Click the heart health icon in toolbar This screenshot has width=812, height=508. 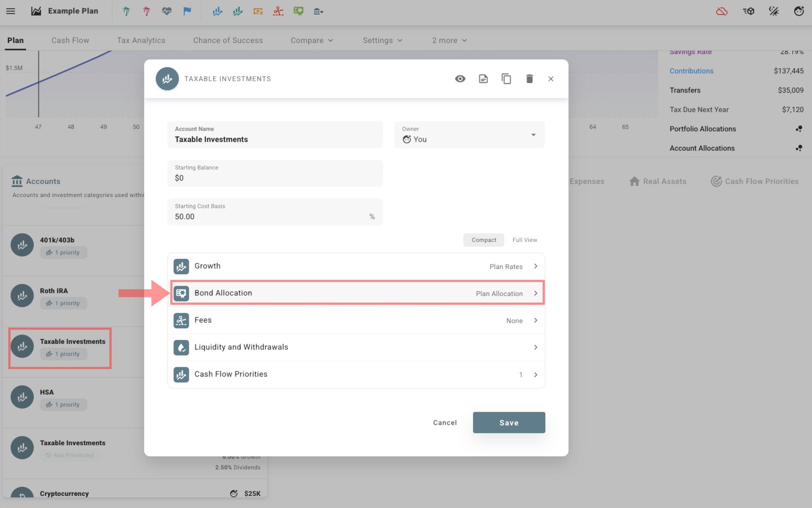tap(167, 11)
